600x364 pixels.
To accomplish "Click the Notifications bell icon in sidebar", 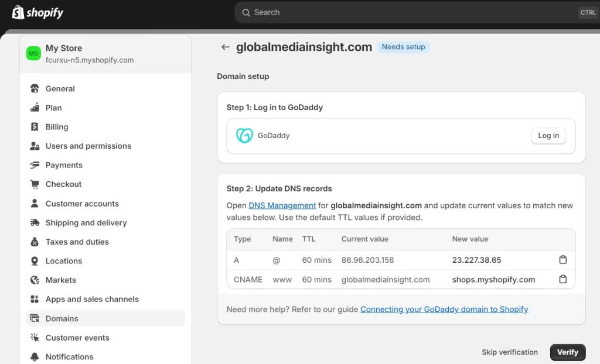I will [x=35, y=357].
